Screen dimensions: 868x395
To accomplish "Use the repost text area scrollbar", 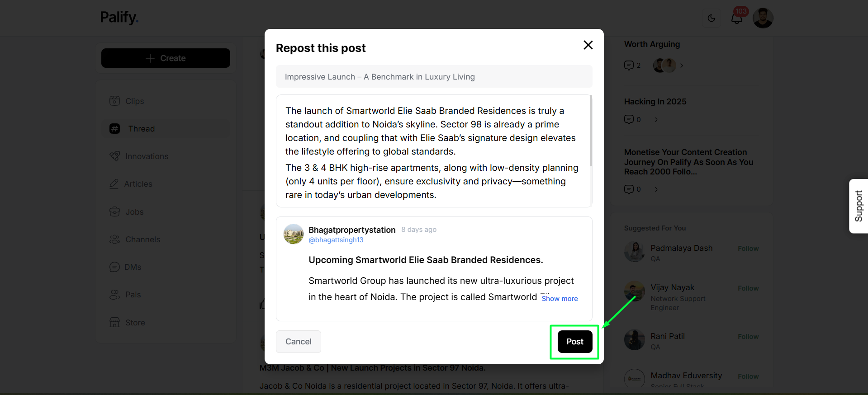I will click(x=591, y=131).
